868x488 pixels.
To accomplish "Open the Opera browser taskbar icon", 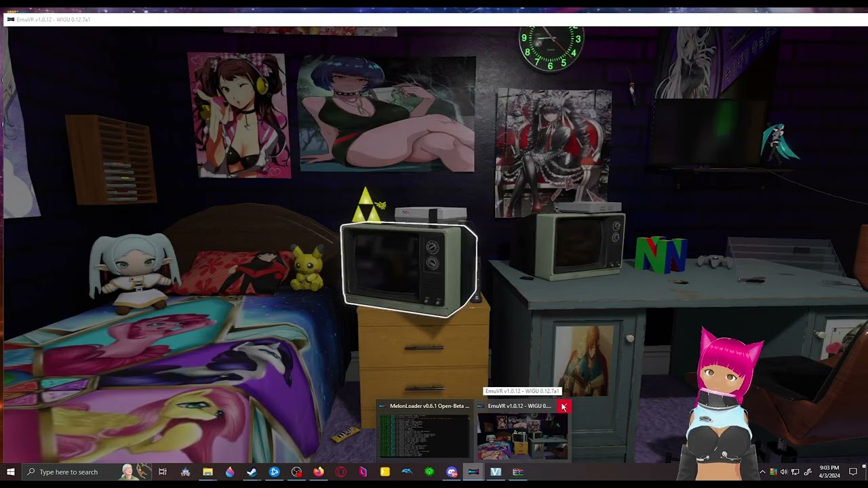I will pos(340,472).
